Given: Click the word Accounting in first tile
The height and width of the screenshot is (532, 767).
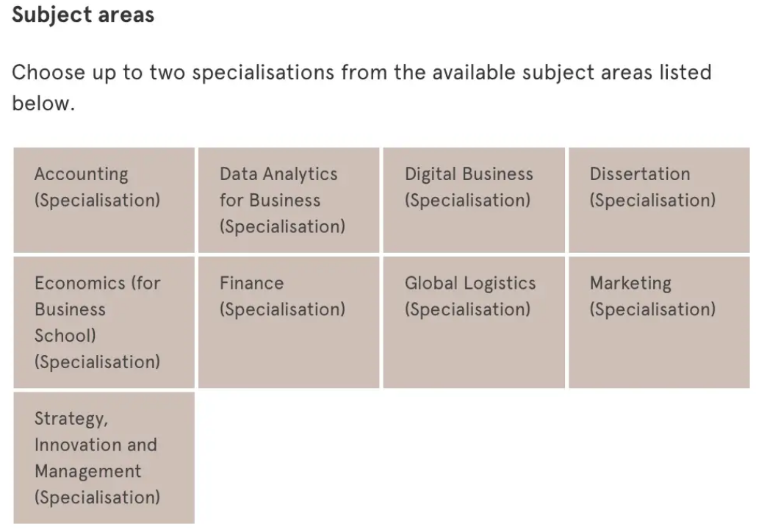Looking at the screenshot, I should [82, 174].
